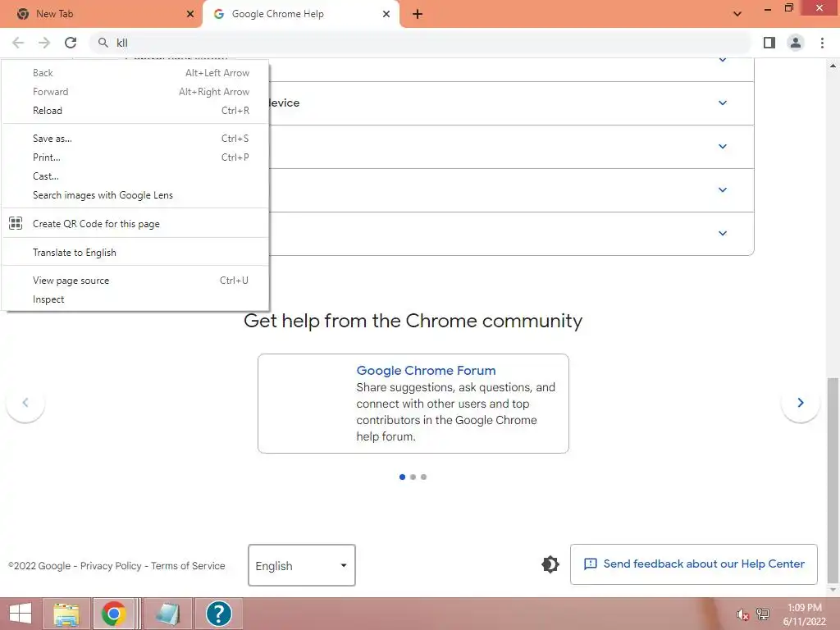This screenshot has height=630, width=840.
Task: Choose Translate to English
Action: pos(135,252)
